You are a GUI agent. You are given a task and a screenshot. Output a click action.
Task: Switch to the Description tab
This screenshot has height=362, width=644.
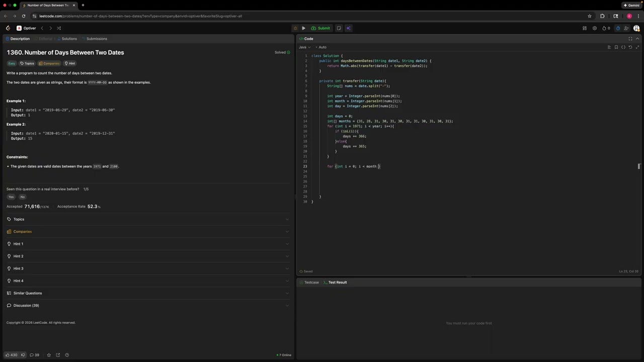18,39
